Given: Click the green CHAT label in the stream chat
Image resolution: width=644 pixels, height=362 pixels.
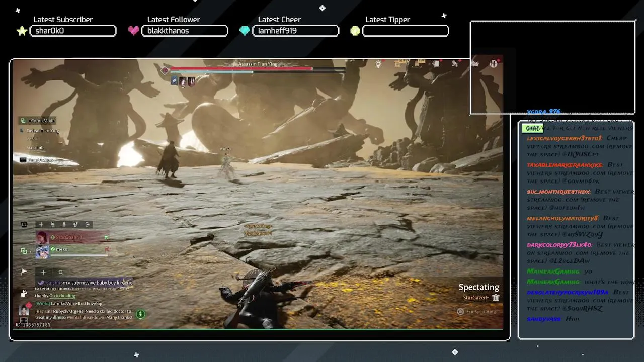Looking at the screenshot, I should 532,128.
